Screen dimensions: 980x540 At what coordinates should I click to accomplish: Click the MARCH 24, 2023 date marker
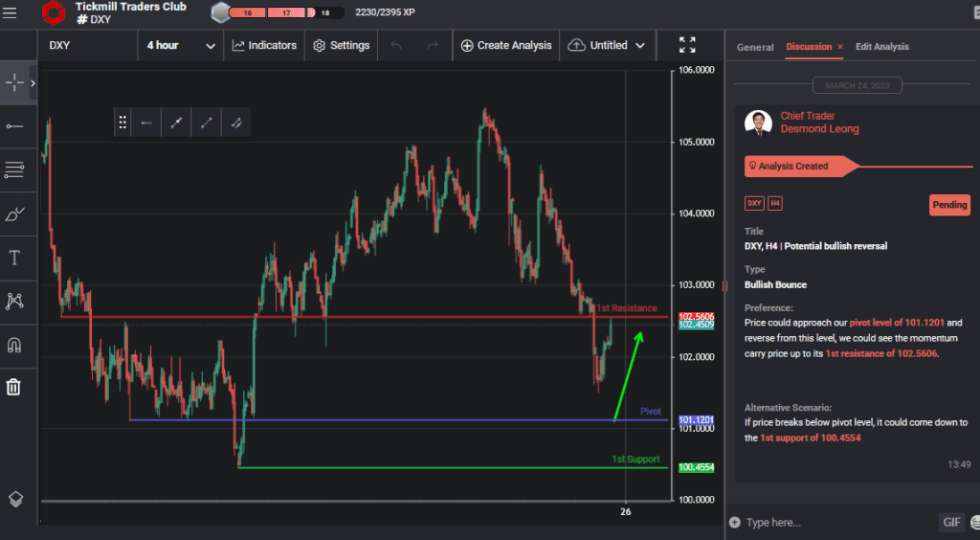(x=857, y=85)
